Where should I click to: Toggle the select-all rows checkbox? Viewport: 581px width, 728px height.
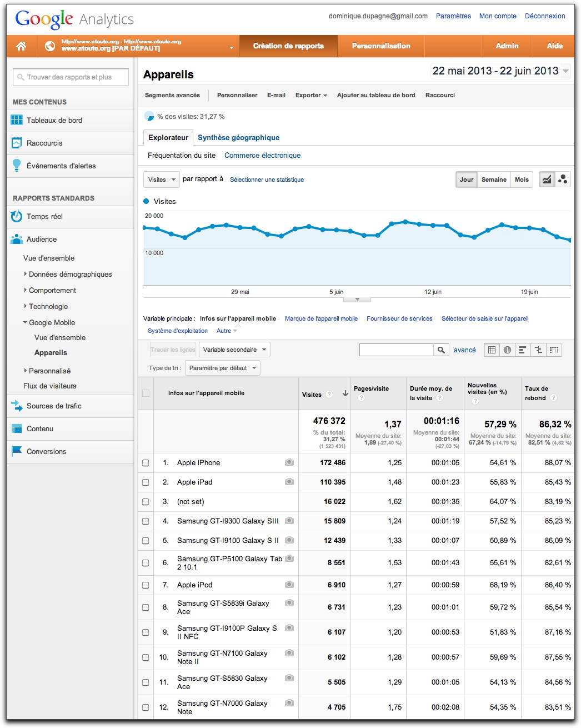pos(146,393)
